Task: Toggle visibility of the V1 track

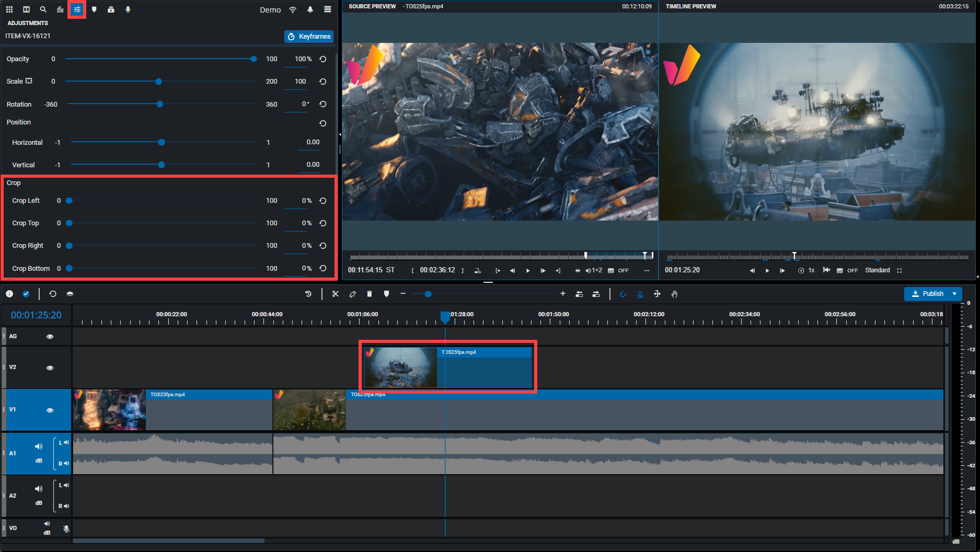Action: pyautogui.click(x=50, y=410)
